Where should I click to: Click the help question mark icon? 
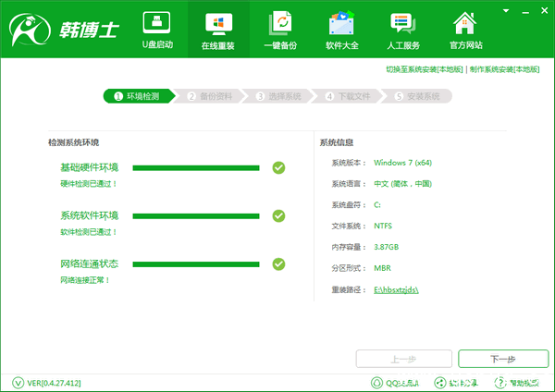click(500, 383)
